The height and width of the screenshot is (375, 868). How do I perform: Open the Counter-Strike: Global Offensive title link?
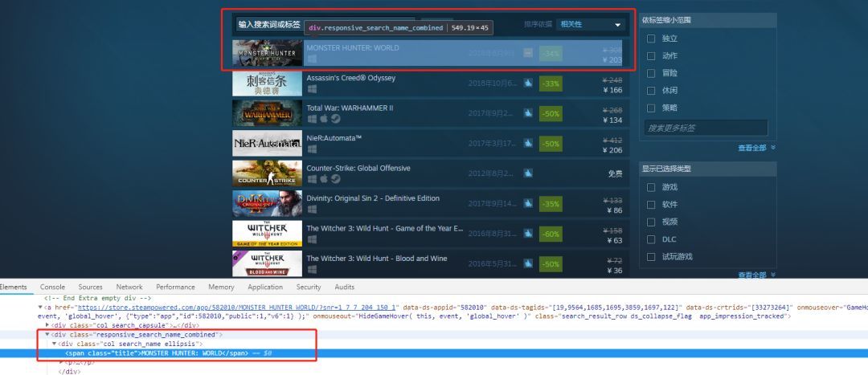[x=358, y=168]
